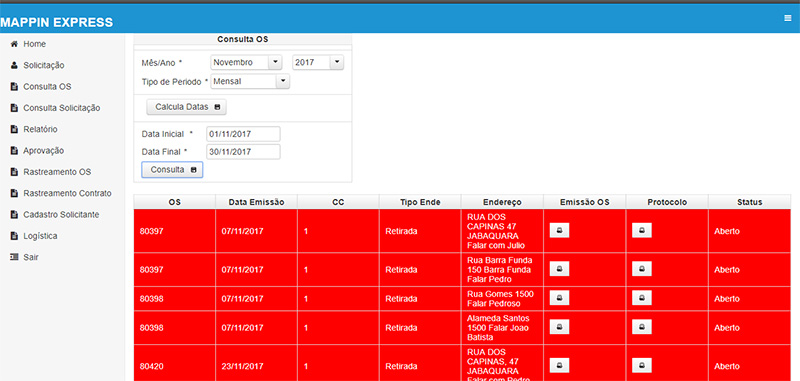This screenshot has height=381, width=800.
Task: Print Protocolo for the Rua Gomes 1500 row
Action: tap(642, 298)
